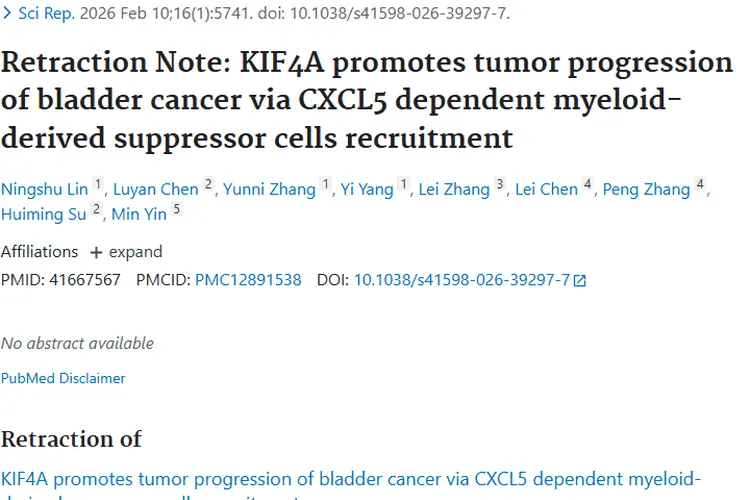Click the external link icon after DOI
The height and width of the screenshot is (500, 750).
(x=580, y=281)
